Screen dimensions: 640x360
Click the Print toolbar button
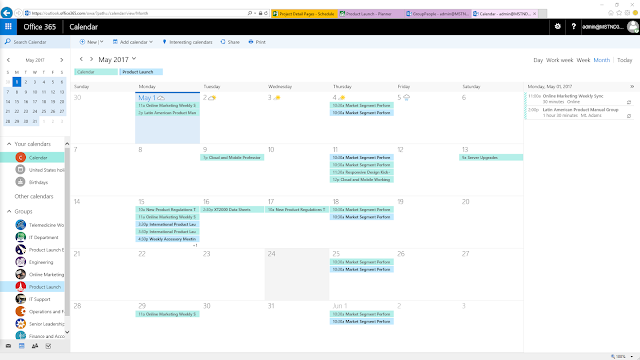(x=257, y=42)
